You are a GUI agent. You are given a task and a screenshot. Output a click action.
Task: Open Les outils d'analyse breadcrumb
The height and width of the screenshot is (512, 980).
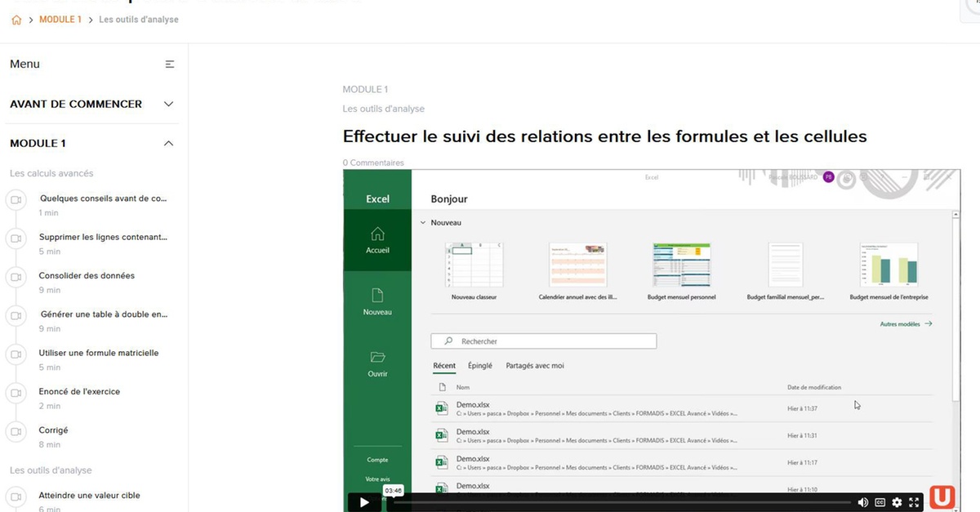(139, 20)
